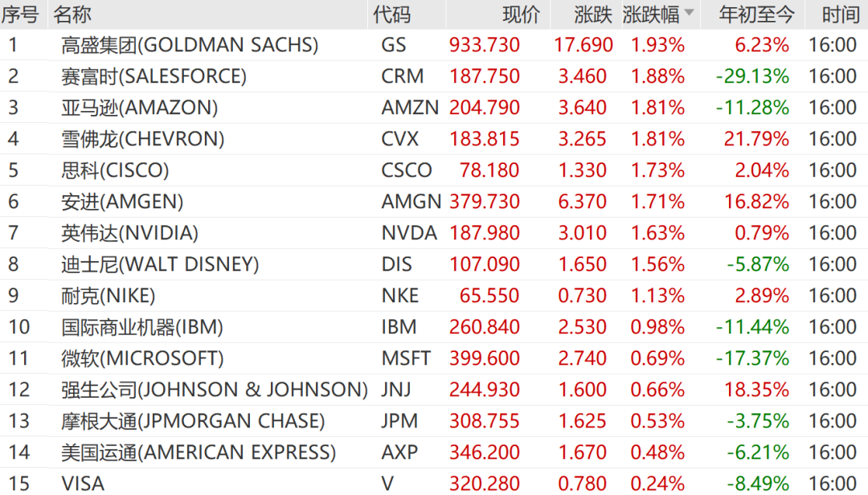Sort by the 代码 column header
This screenshot has height=495, width=868.
click(392, 14)
